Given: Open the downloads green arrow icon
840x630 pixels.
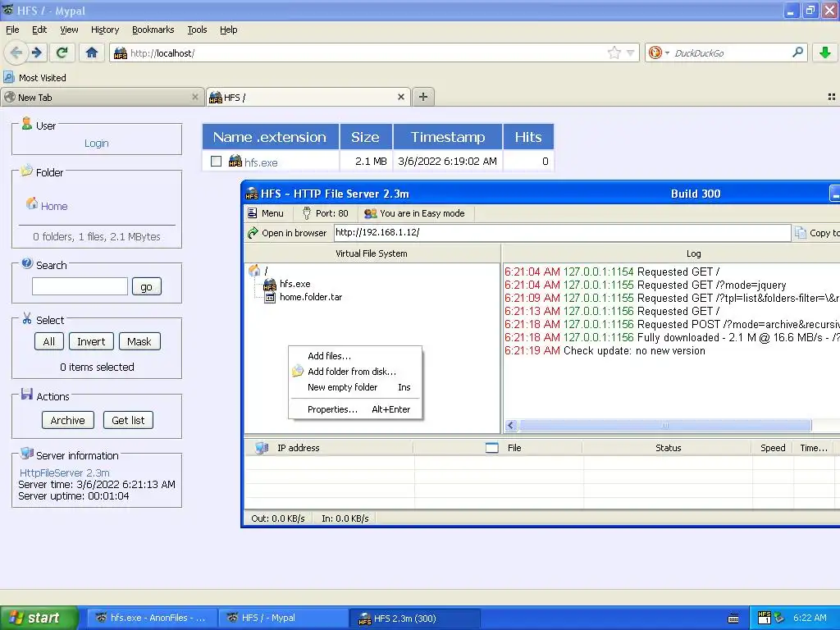Looking at the screenshot, I should pos(825,52).
